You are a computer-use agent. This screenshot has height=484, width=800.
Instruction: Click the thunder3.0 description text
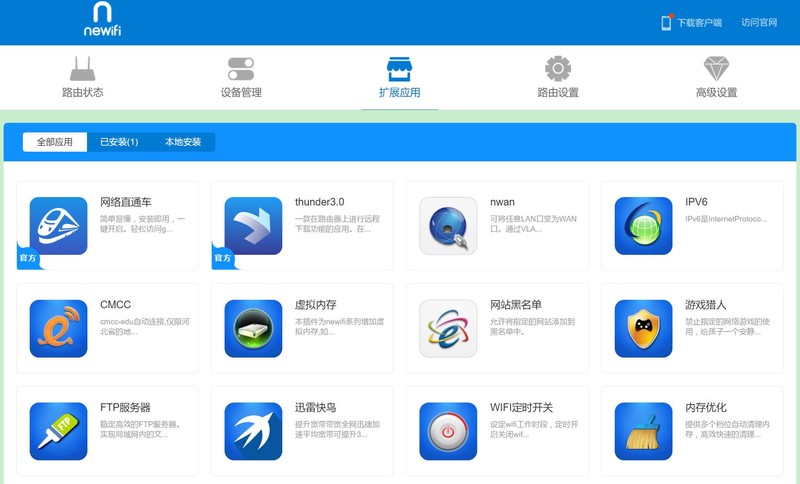337,224
